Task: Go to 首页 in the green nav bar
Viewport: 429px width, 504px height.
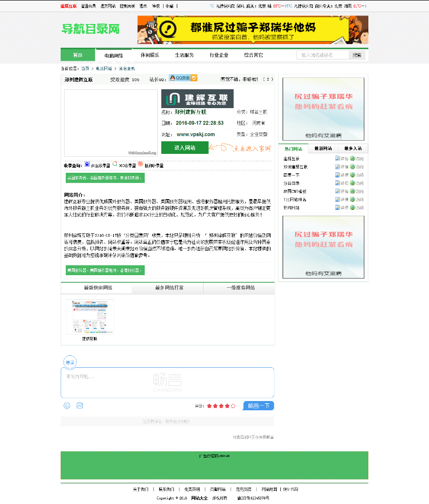Action: click(78, 55)
